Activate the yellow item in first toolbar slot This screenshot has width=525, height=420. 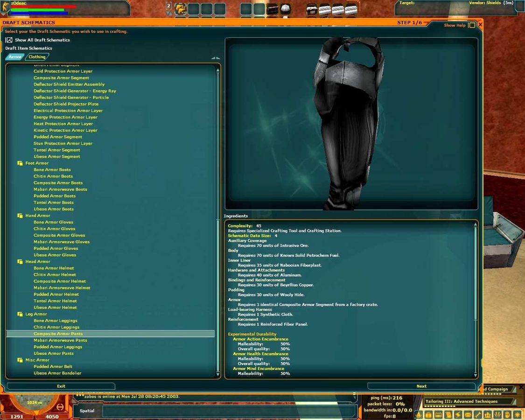[x=180, y=9]
